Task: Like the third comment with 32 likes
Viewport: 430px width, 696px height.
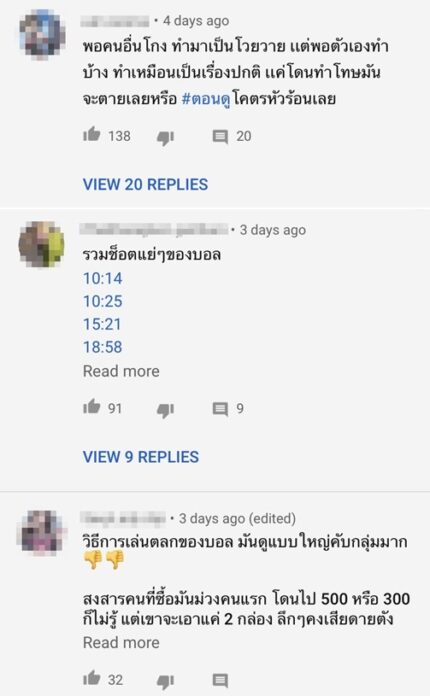Action: click(x=92, y=678)
